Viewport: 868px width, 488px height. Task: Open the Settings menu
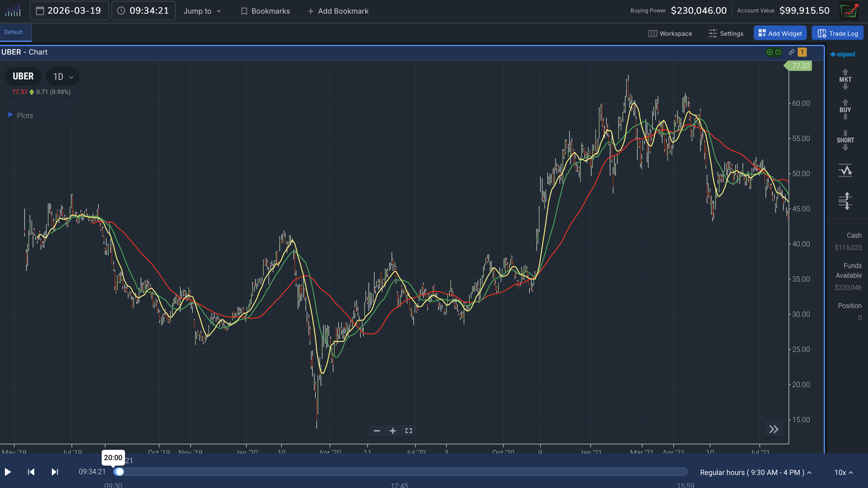pyautogui.click(x=726, y=33)
